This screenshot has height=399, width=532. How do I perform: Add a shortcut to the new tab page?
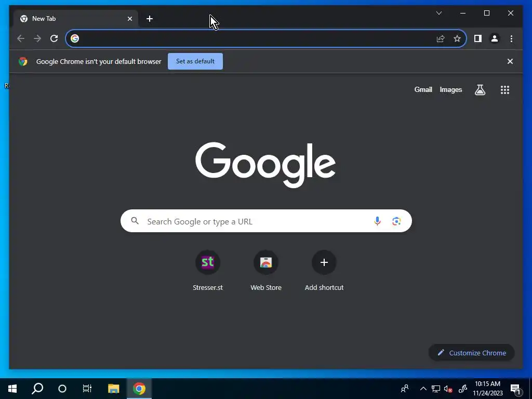[324, 271]
